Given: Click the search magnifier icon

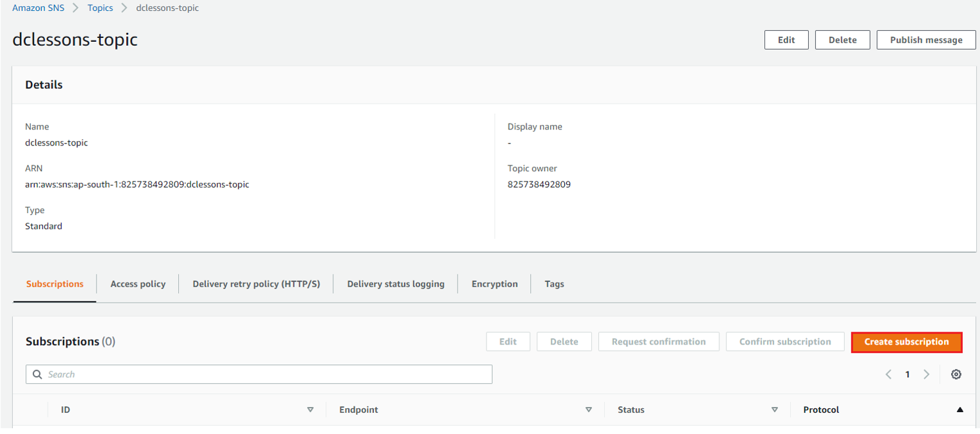Looking at the screenshot, I should click(37, 374).
